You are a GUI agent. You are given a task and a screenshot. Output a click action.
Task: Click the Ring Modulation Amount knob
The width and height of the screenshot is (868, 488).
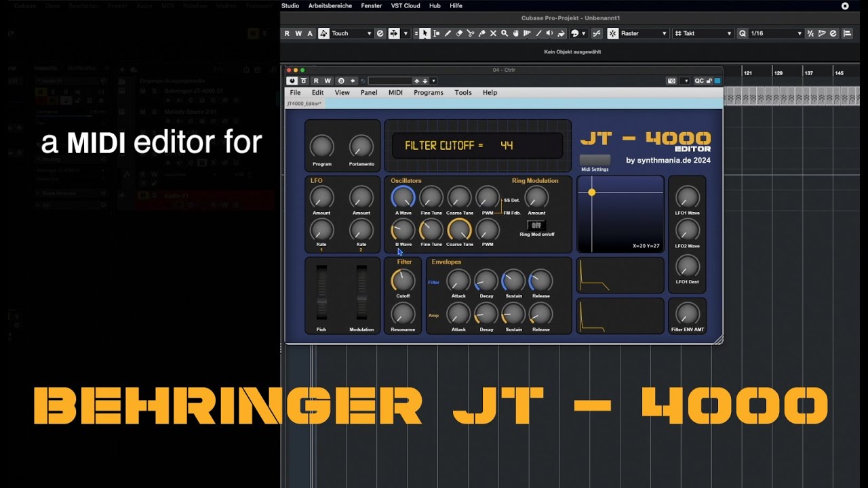[x=536, y=197]
